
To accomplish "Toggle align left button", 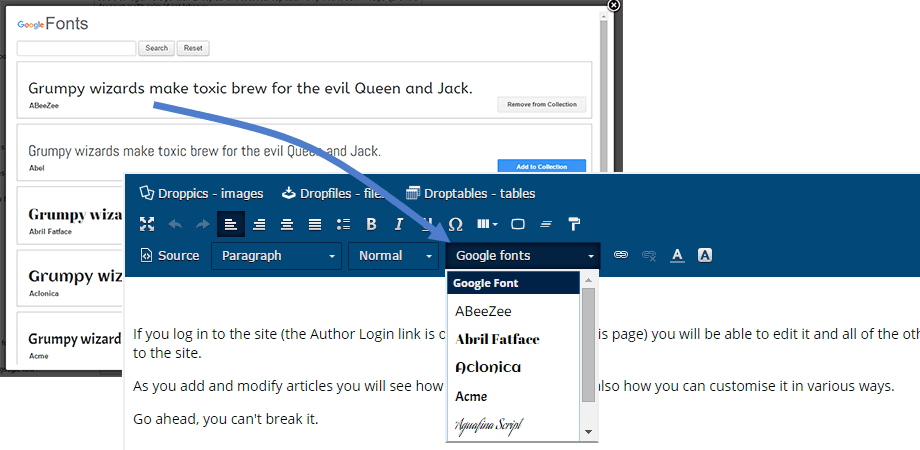I will coord(231,224).
